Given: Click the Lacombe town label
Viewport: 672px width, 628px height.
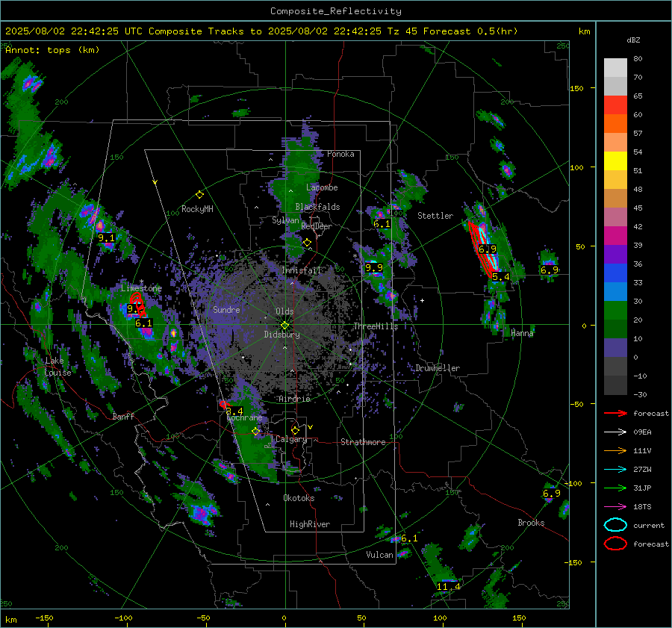Looking at the screenshot, I should click(322, 187).
